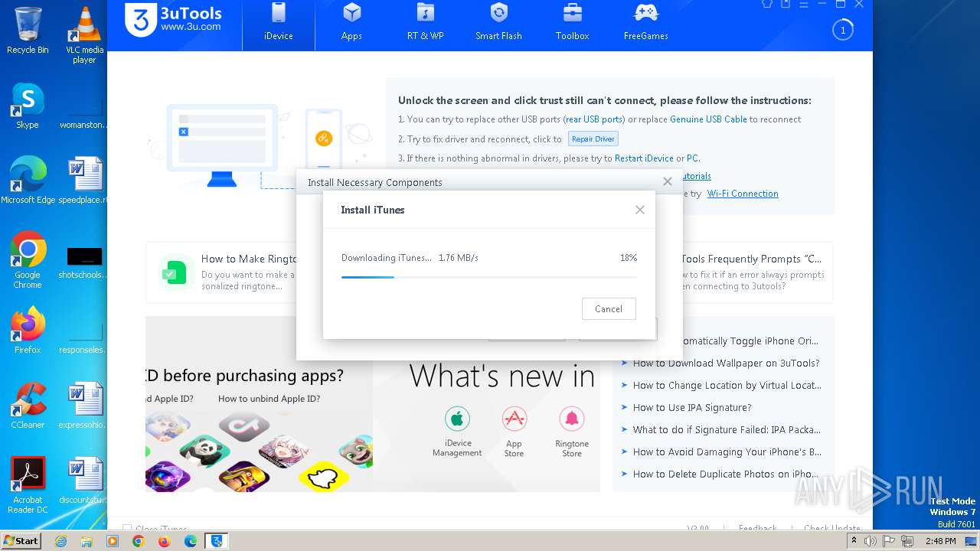The width and height of the screenshot is (980, 551).
Task: Open the rear USB ports link
Action: point(594,119)
